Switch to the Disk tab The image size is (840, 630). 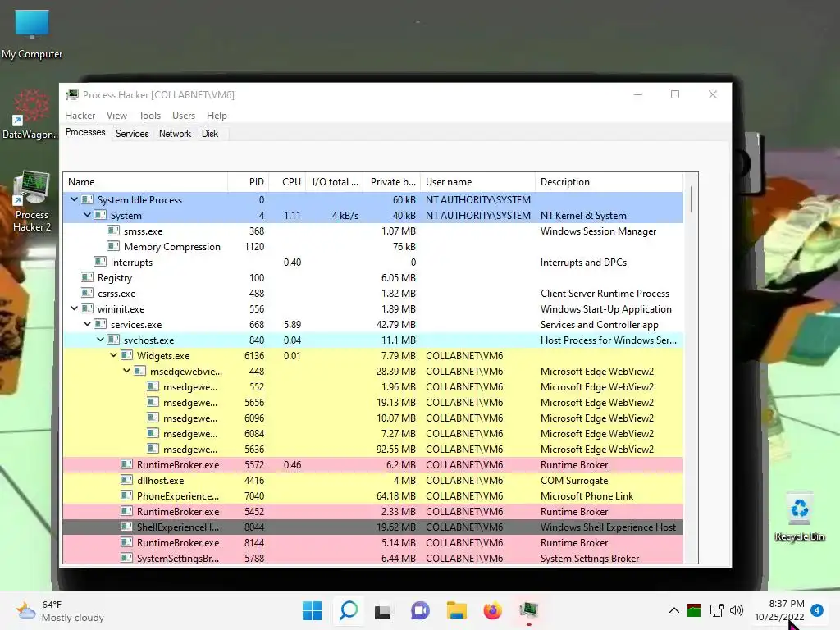click(209, 134)
